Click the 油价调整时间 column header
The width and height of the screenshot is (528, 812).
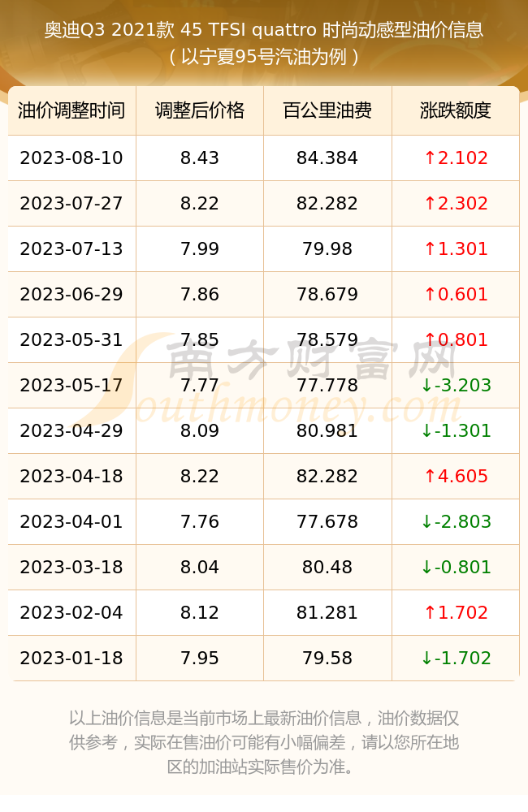point(71,110)
